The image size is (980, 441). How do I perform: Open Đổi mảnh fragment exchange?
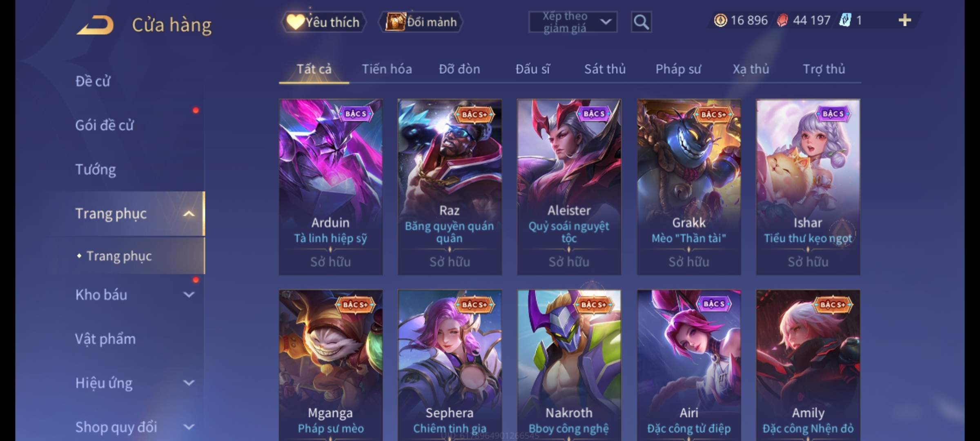(421, 22)
